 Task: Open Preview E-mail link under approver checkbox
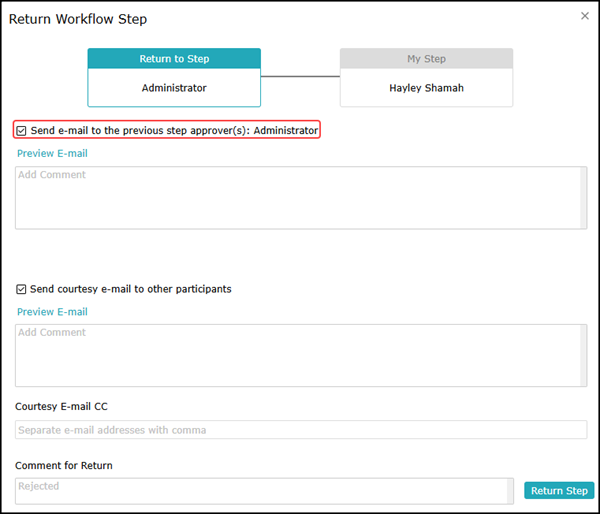[x=52, y=153]
